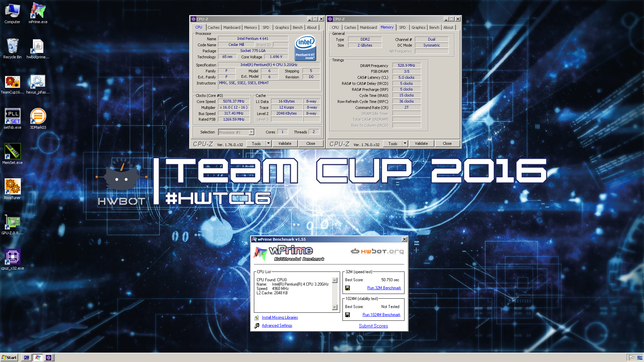Expand Tools dropdown arrow in right CPU-Z
The height and width of the screenshot is (362, 644).
405,143
